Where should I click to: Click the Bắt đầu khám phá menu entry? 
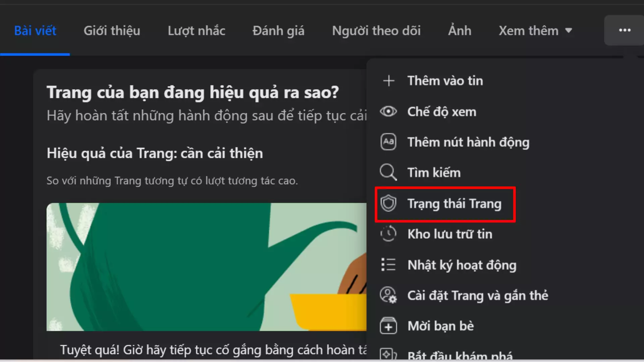pos(460,355)
